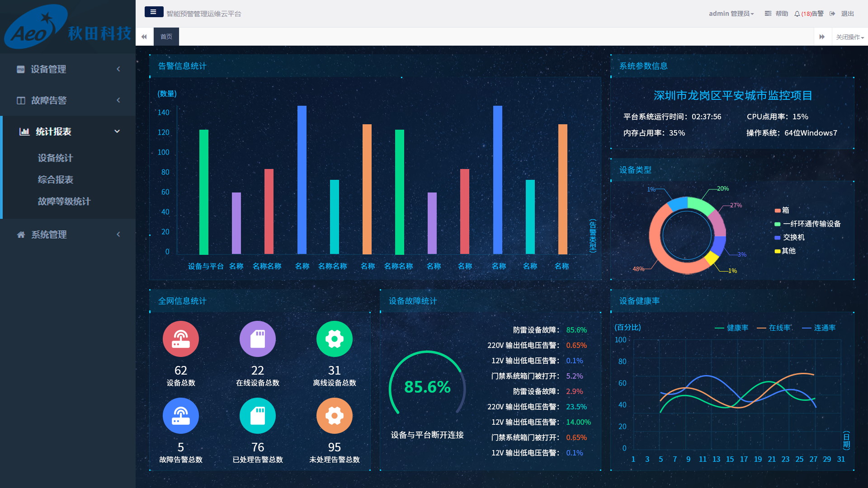
Task: Click the 退出 link
Action: coord(848,14)
